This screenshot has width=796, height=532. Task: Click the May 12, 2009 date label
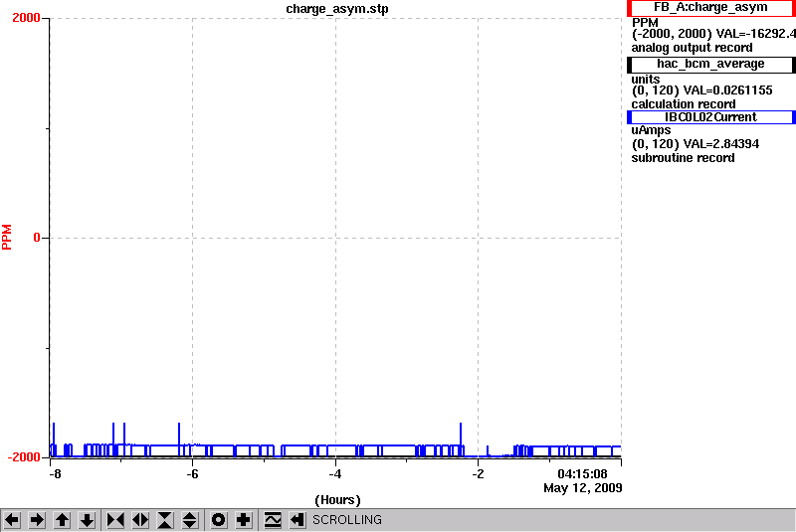(x=583, y=488)
